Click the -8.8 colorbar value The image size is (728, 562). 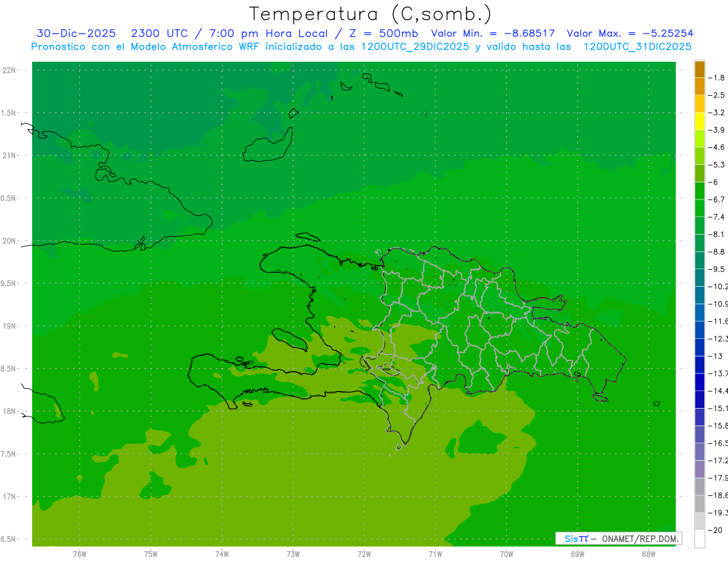pos(716,252)
